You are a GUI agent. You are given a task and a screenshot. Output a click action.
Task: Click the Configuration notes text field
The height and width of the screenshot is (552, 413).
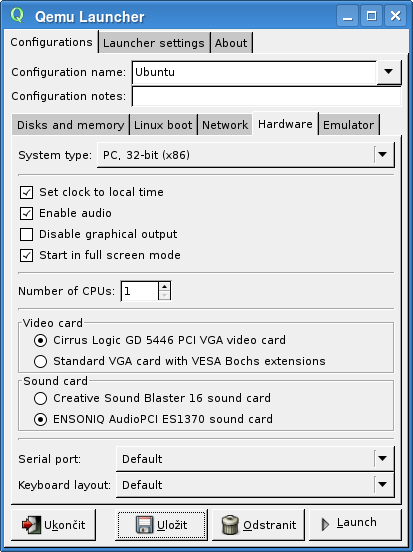coord(267,96)
